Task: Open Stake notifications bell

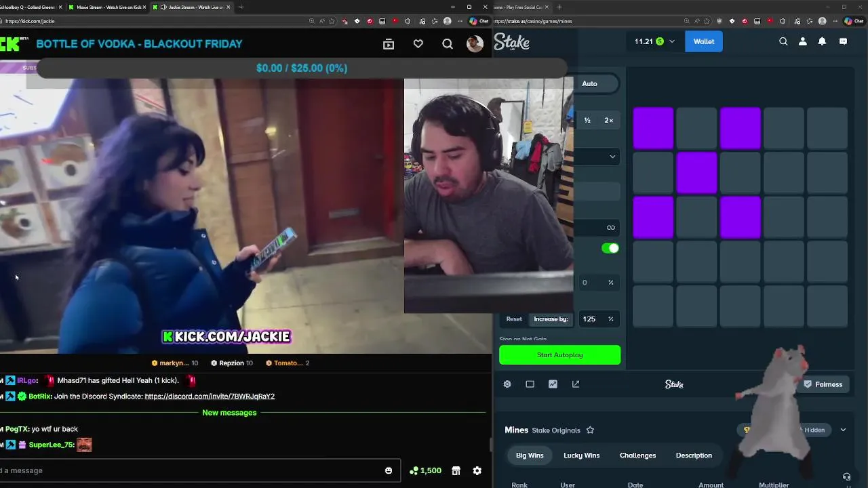Action: click(x=822, y=41)
